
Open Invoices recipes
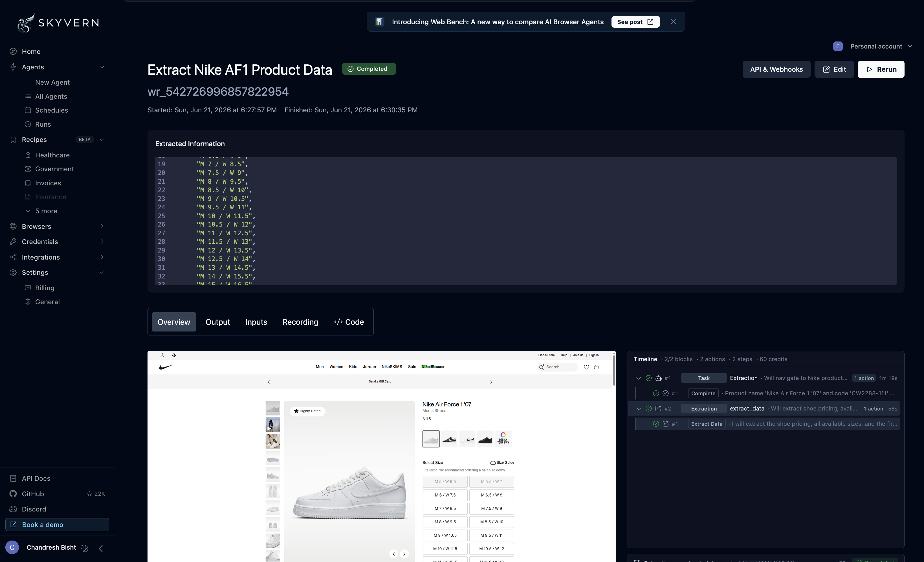click(x=48, y=183)
